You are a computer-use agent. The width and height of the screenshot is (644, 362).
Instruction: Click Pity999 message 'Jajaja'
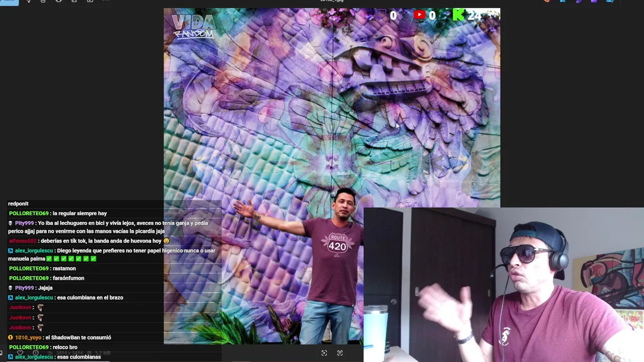point(45,288)
